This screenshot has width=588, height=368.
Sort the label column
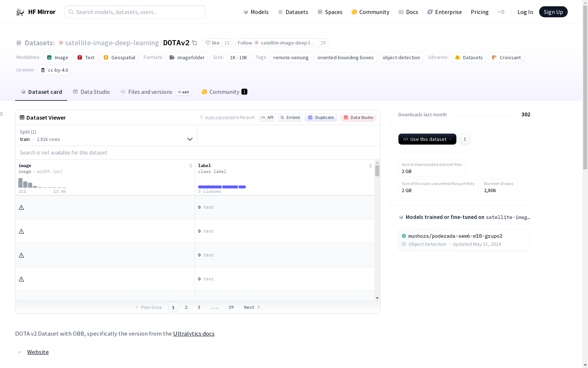point(370,166)
